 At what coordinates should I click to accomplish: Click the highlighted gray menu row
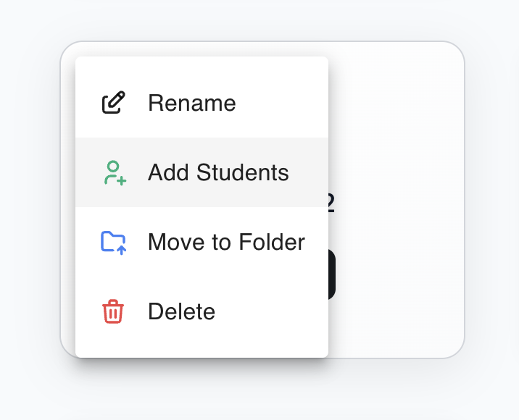pos(202,172)
